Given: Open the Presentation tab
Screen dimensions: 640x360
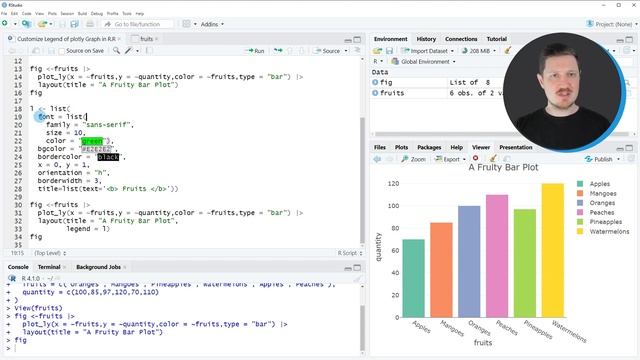Looking at the screenshot, I should (516, 147).
